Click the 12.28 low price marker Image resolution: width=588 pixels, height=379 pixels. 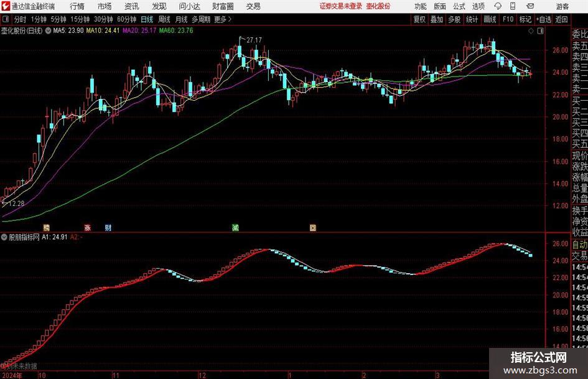point(16,204)
